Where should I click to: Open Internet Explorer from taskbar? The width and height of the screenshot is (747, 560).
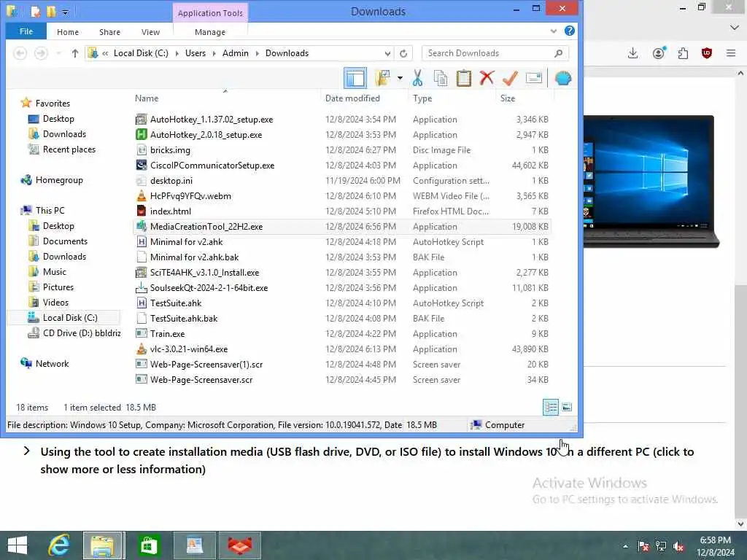[59, 545]
